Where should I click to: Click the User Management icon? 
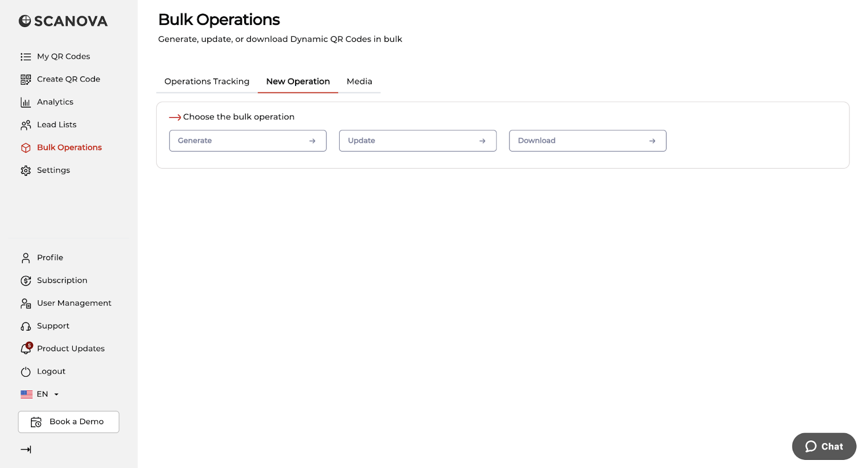point(25,303)
